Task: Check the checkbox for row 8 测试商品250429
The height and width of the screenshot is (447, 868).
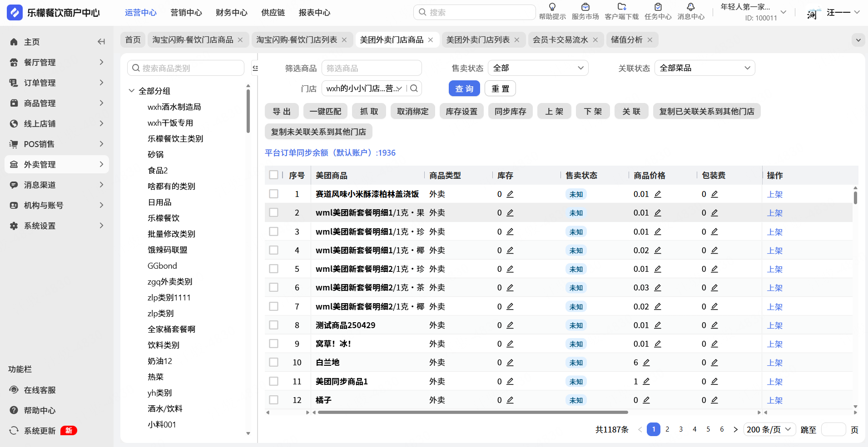Action: (x=273, y=325)
